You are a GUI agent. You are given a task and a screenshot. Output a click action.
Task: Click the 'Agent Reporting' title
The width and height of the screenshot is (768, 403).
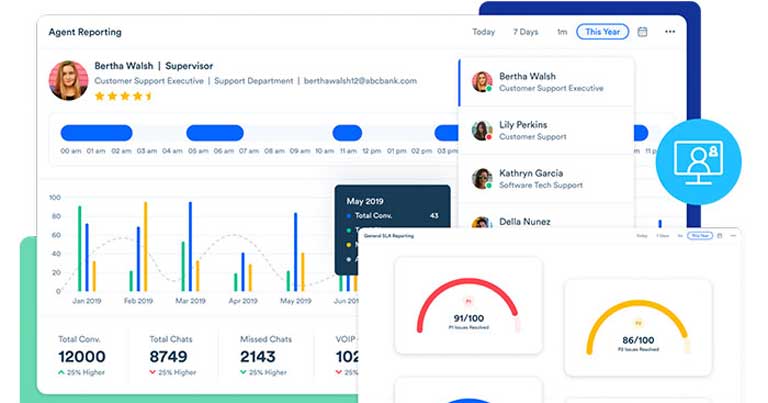[x=85, y=32]
